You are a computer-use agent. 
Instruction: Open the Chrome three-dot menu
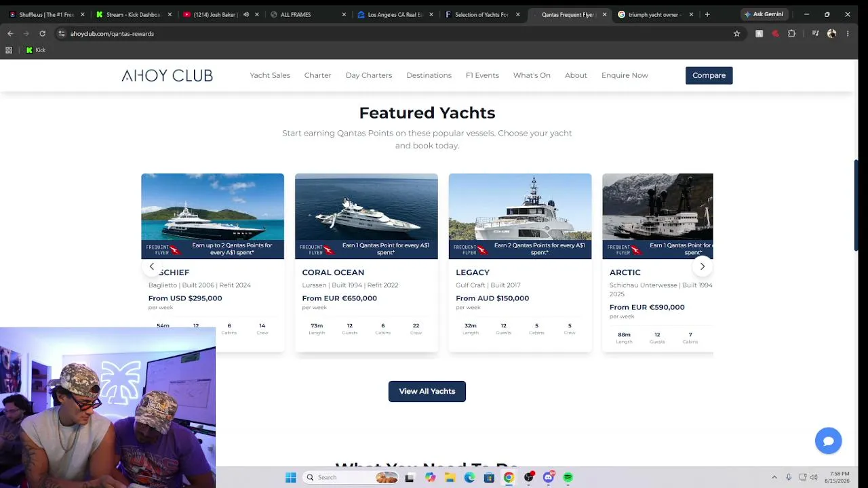pos(848,33)
